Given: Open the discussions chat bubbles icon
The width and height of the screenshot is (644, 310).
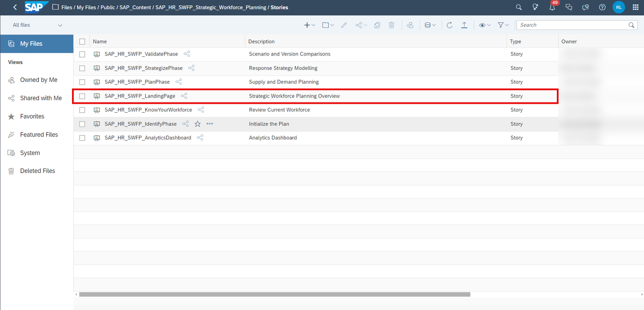Looking at the screenshot, I should [x=569, y=7].
